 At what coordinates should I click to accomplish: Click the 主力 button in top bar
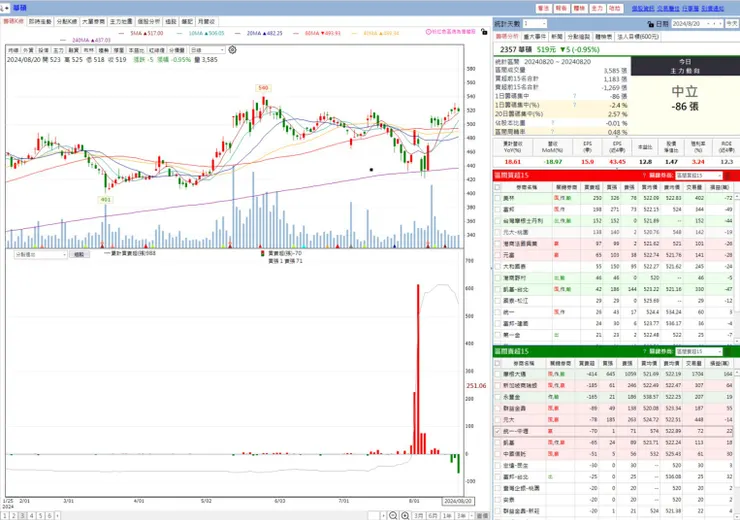tap(597, 8)
